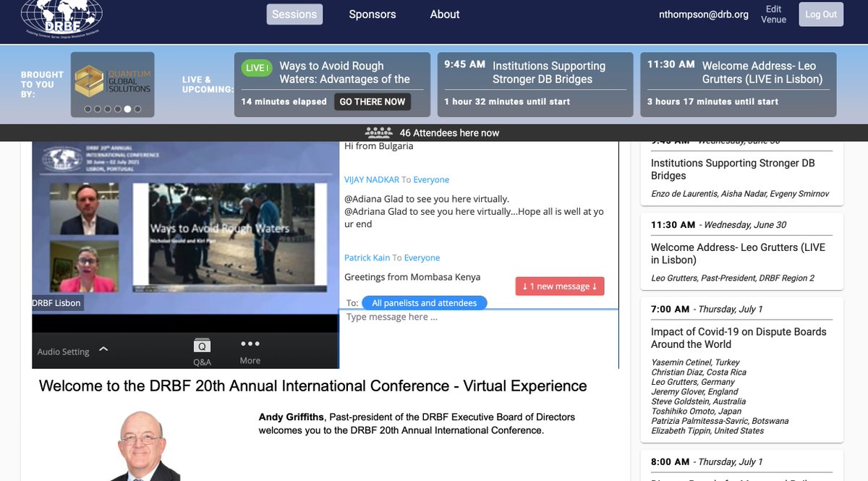This screenshot has height=481, width=868.
Task: Click Edit Venue link
Action: [x=773, y=14]
